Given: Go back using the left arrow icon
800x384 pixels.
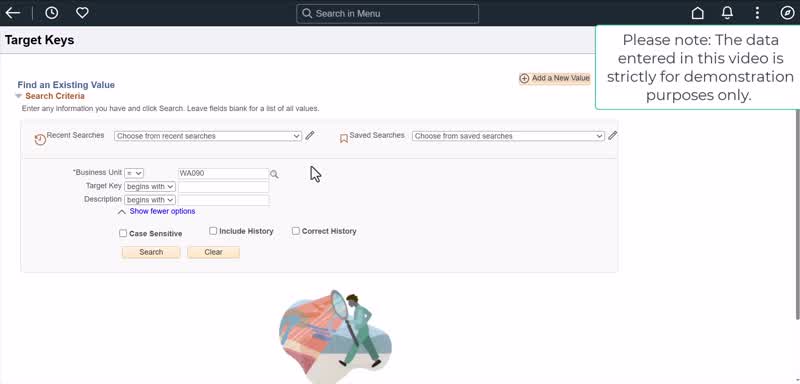Looking at the screenshot, I should (x=13, y=13).
